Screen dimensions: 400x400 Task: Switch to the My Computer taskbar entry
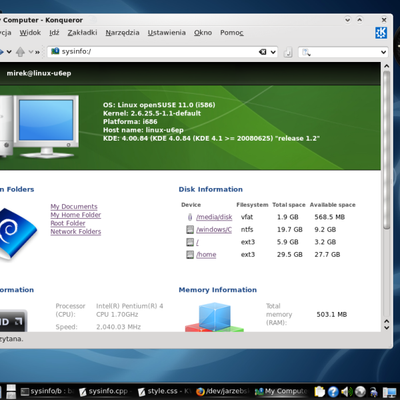coord(282,391)
